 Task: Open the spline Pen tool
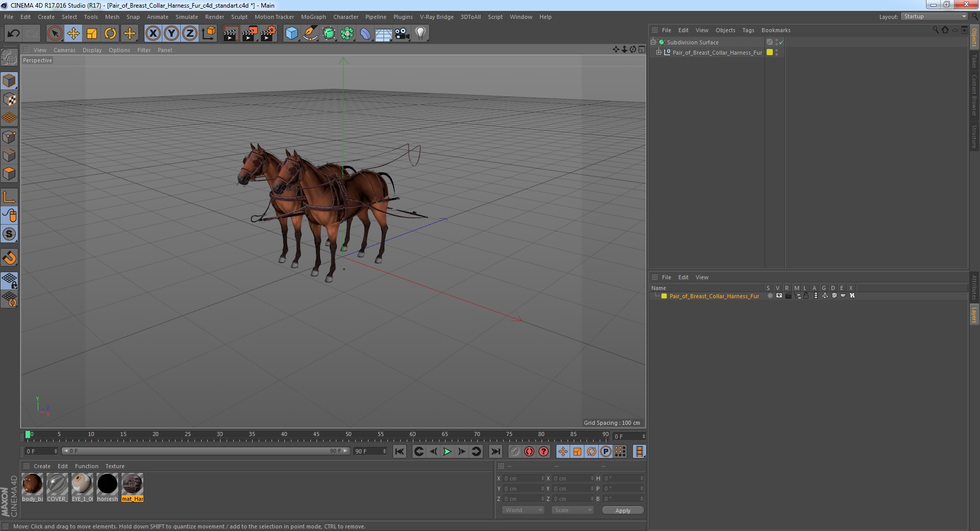(x=310, y=34)
